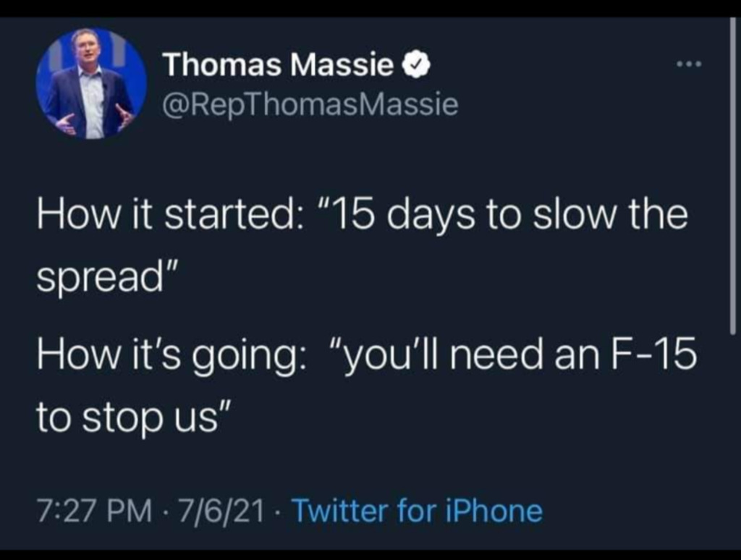The image size is (741, 560).
Task: Click the 7:27 PM timestamp
Action: (93, 511)
